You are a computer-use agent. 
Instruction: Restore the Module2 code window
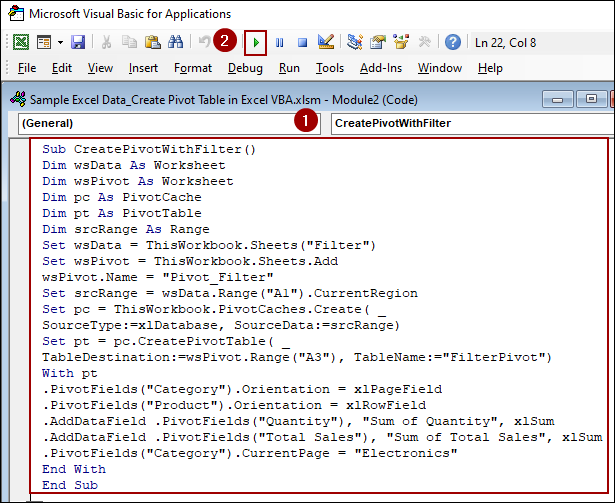591,99
